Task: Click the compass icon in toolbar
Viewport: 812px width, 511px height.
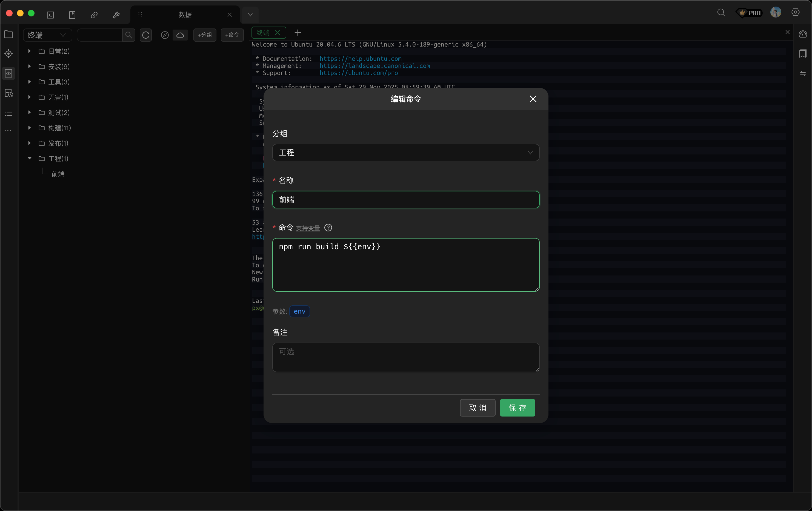Action: click(165, 35)
